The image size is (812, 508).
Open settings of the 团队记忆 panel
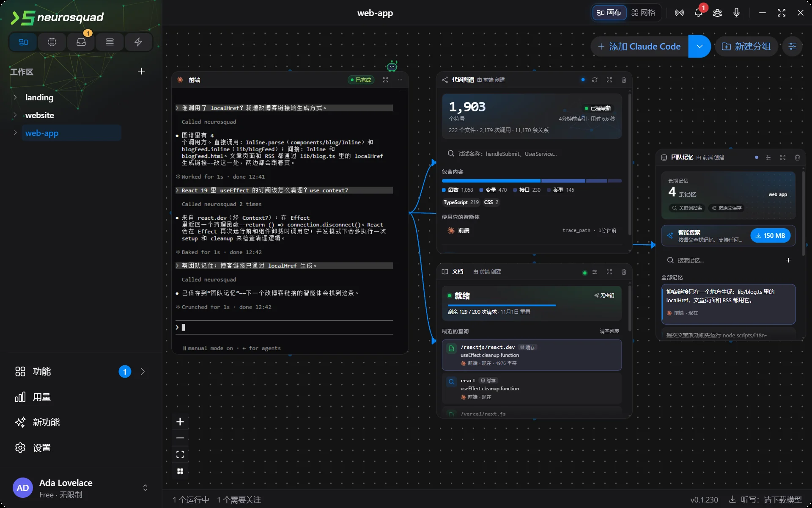click(768, 157)
